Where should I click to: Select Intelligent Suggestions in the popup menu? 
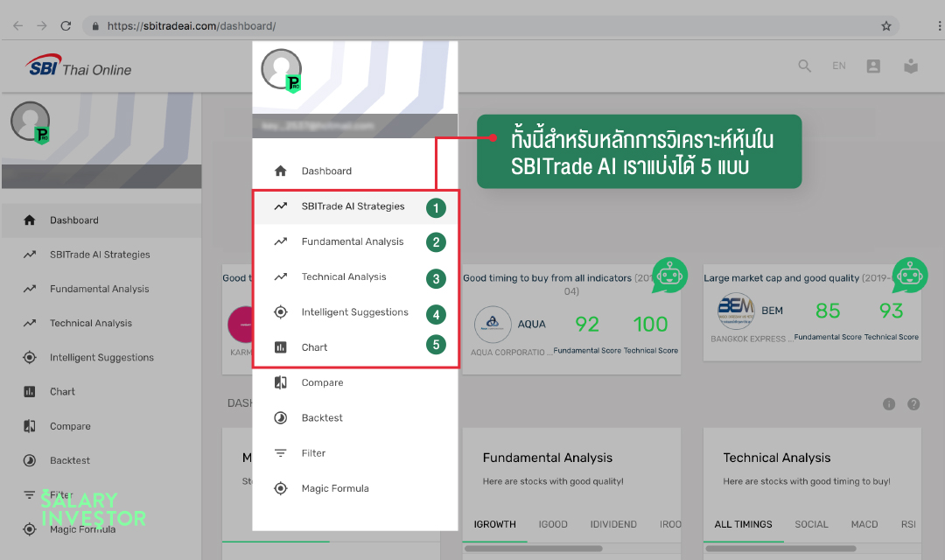click(x=354, y=312)
